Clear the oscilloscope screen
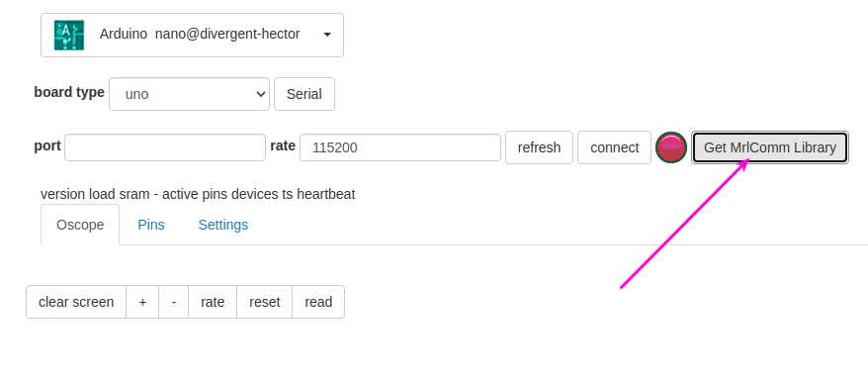The image size is (868, 382). 76,302
